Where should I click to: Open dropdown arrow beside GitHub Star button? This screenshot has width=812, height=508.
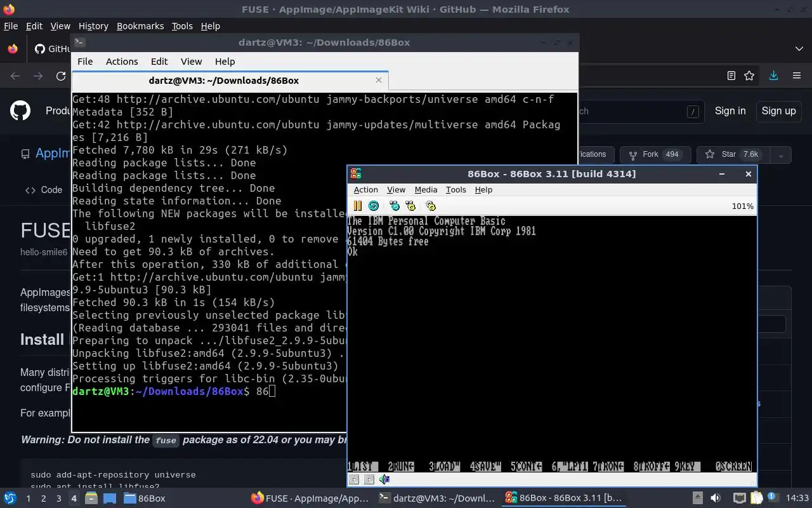coord(781,154)
